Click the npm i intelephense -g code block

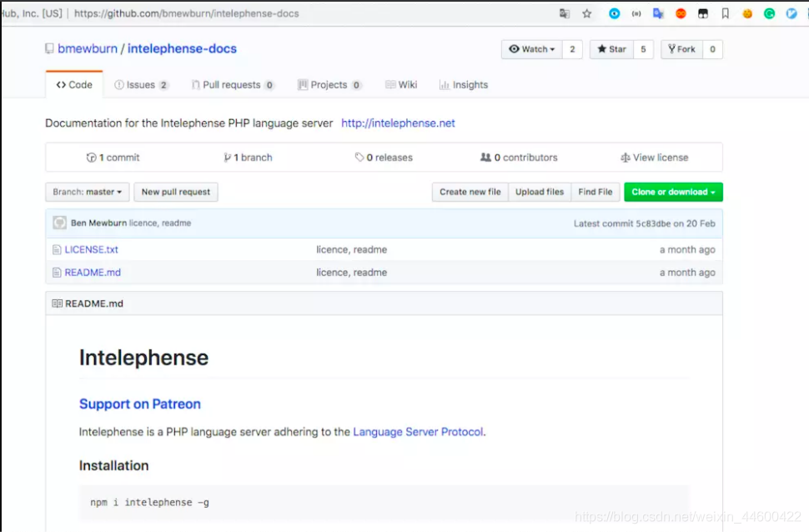[384, 502]
